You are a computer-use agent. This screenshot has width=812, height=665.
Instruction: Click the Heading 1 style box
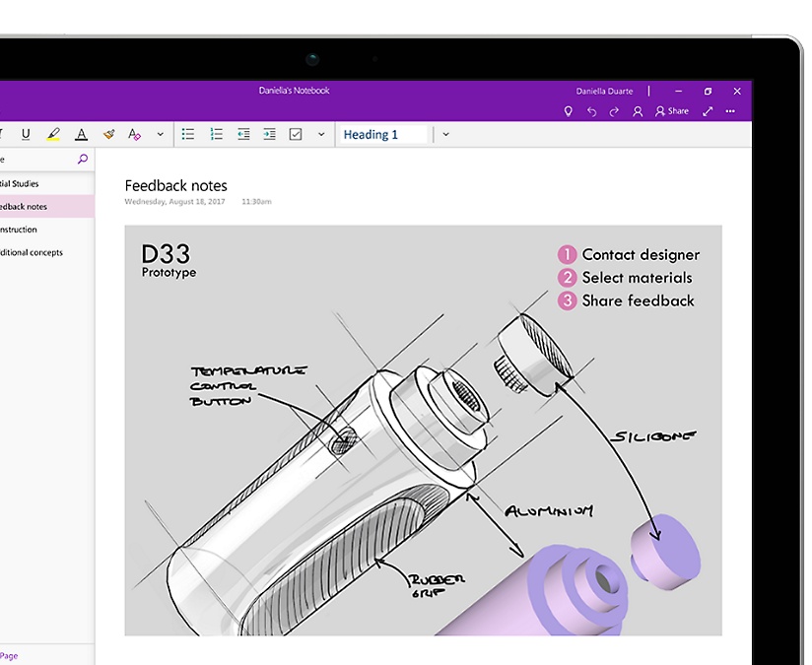click(383, 135)
